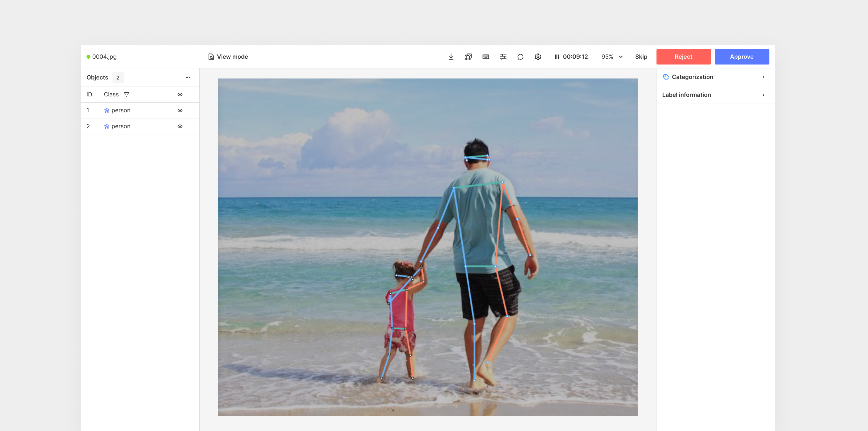Select person row with ID 1
868x431 pixels.
(121, 110)
